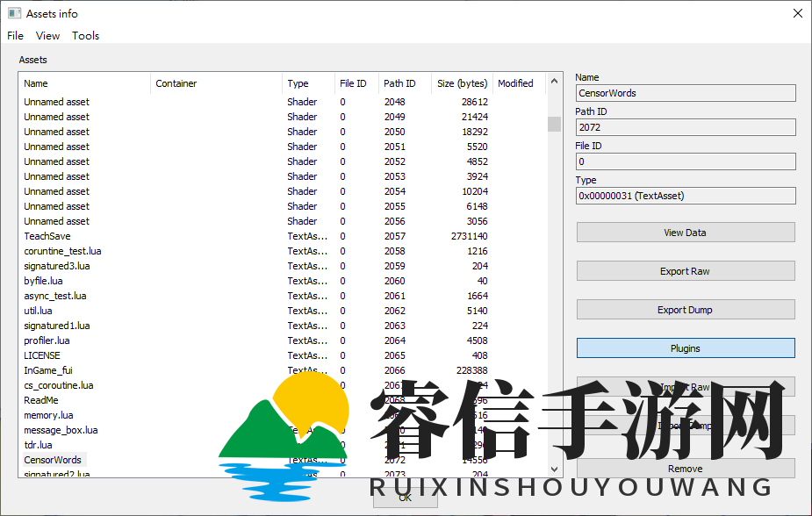Click the vertical scrollbar of the asset list
This screenshot has width=812, height=516.
coord(554,123)
